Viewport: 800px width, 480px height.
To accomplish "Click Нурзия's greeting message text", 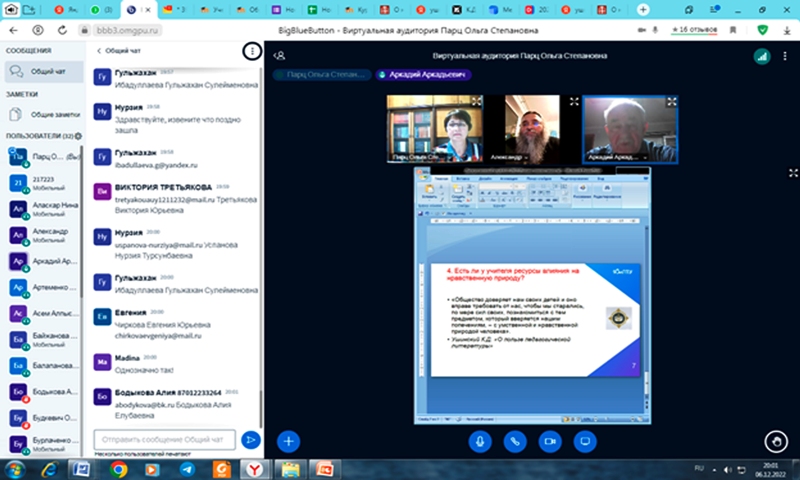I will (178, 125).
